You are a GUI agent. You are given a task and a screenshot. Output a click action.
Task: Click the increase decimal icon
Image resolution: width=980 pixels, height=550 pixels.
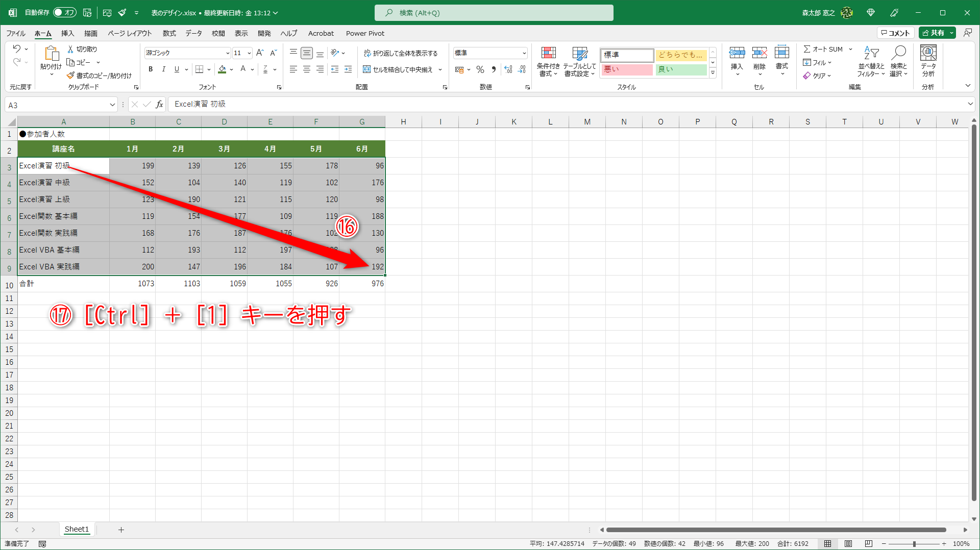pyautogui.click(x=508, y=69)
